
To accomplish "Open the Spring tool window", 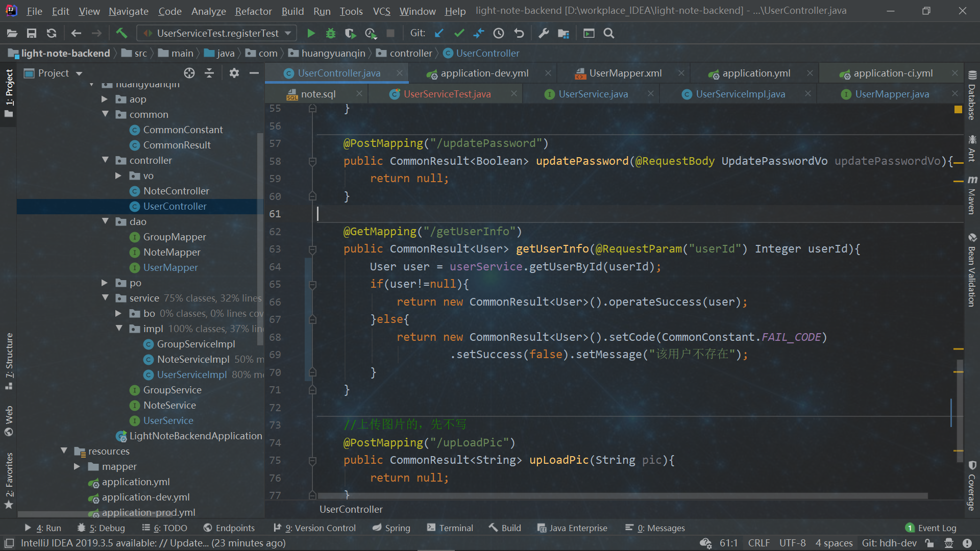I will 391,528.
